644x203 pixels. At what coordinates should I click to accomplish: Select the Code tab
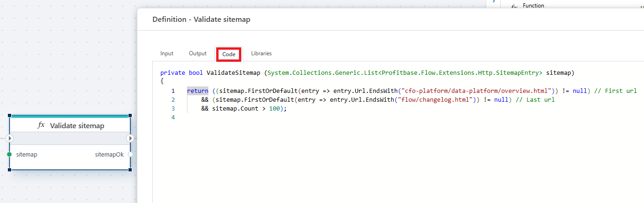coord(229,54)
